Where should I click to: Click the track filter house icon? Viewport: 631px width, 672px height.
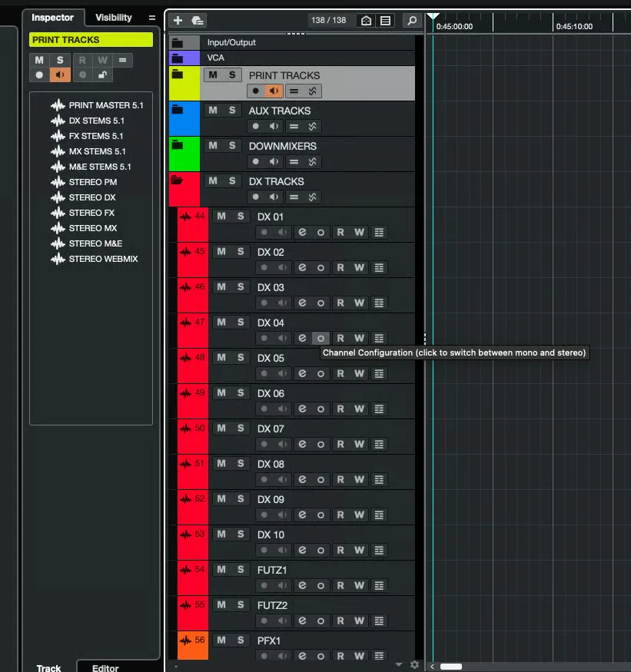point(366,20)
